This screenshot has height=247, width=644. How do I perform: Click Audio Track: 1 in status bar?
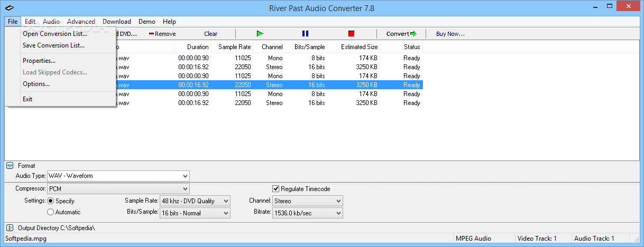coord(594,239)
